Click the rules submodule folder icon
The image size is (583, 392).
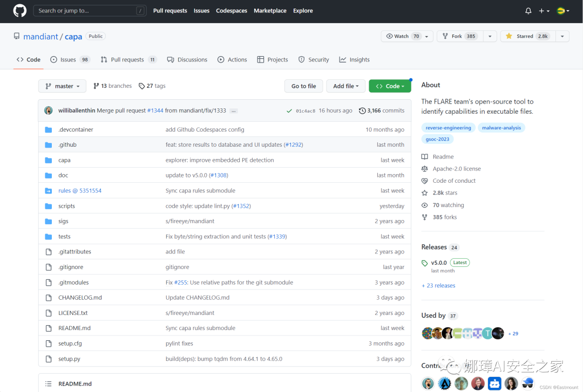pyautogui.click(x=49, y=191)
